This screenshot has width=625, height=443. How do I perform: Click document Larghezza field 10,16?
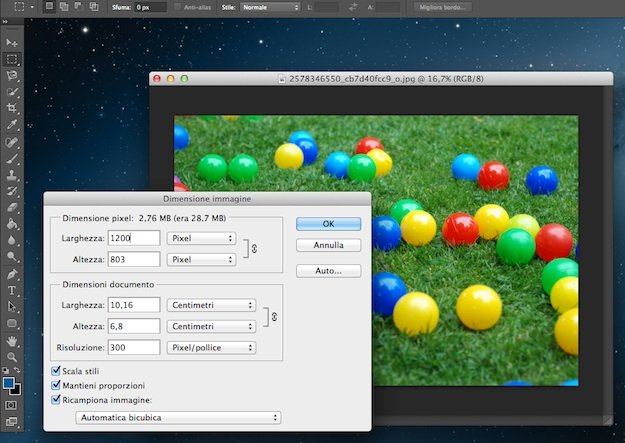134,305
